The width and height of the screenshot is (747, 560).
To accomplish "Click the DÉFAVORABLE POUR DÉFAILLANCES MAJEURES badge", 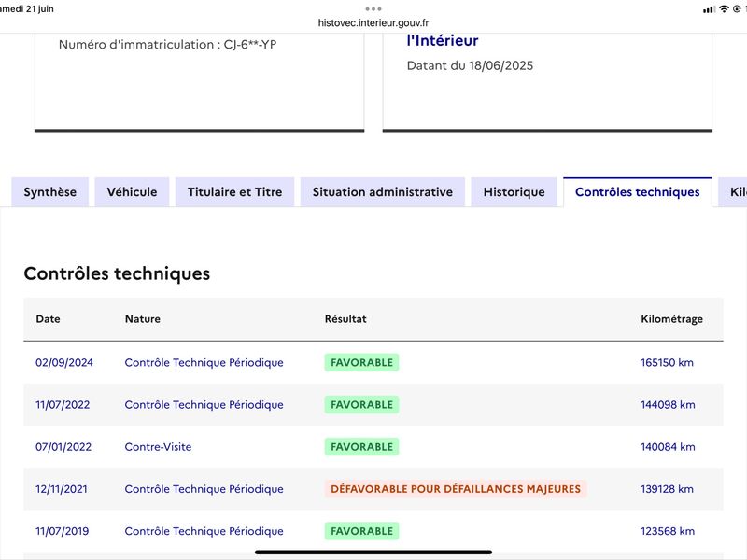I will click(x=456, y=489).
